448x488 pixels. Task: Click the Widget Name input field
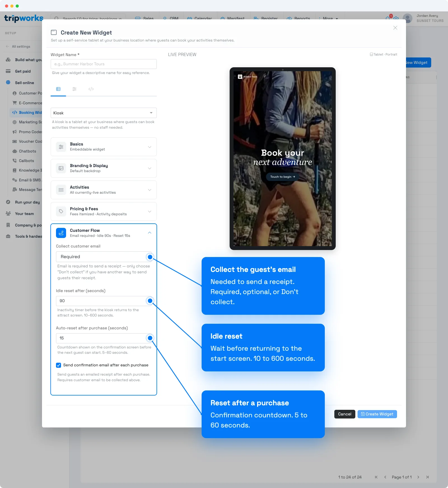104,64
